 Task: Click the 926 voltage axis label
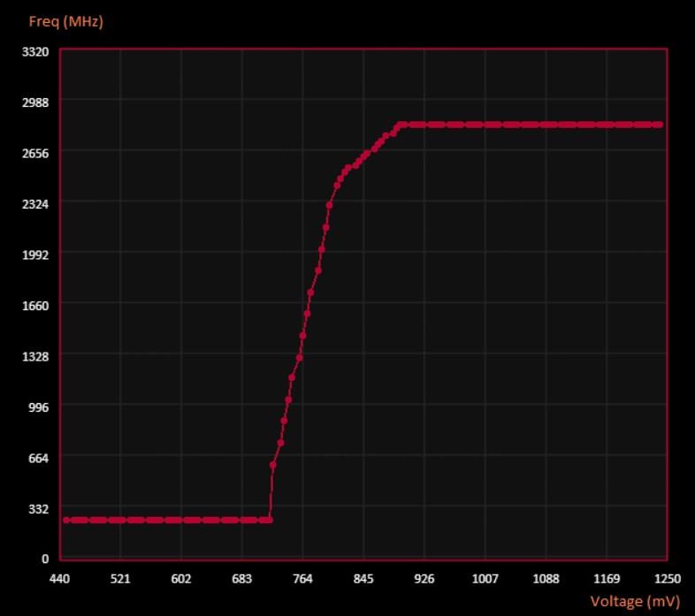424,579
